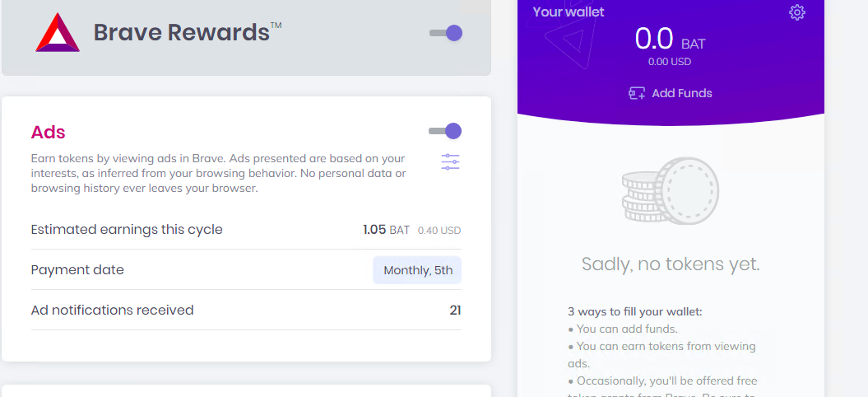The height and width of the screenshot is (397, 868).
Task: Click the Add Funds wallet icon
Action: pos(637,93)
